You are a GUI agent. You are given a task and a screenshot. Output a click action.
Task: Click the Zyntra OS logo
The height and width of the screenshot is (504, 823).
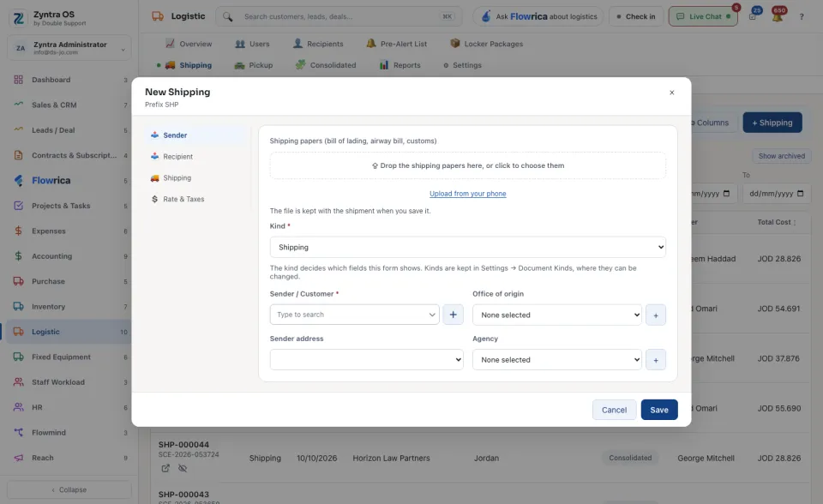coord(18,18)
